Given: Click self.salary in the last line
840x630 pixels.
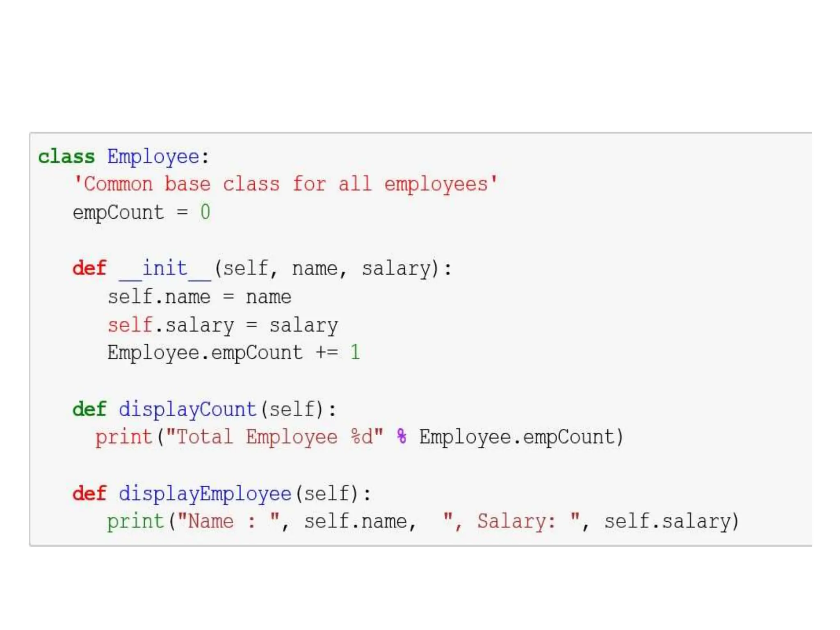Looking at the screenshot, I should click(x=668, y=522).
